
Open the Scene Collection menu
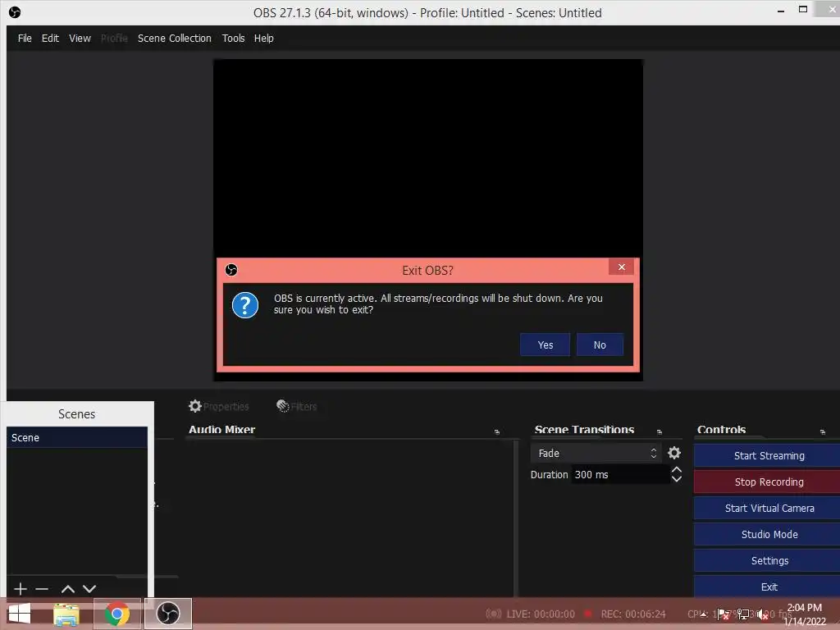[175, 38]
